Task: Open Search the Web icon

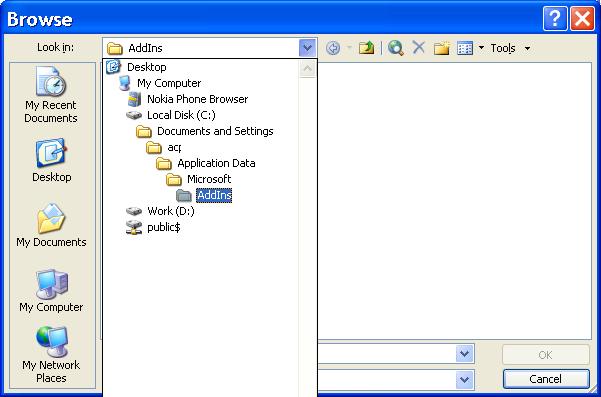Action: (396, 48)
